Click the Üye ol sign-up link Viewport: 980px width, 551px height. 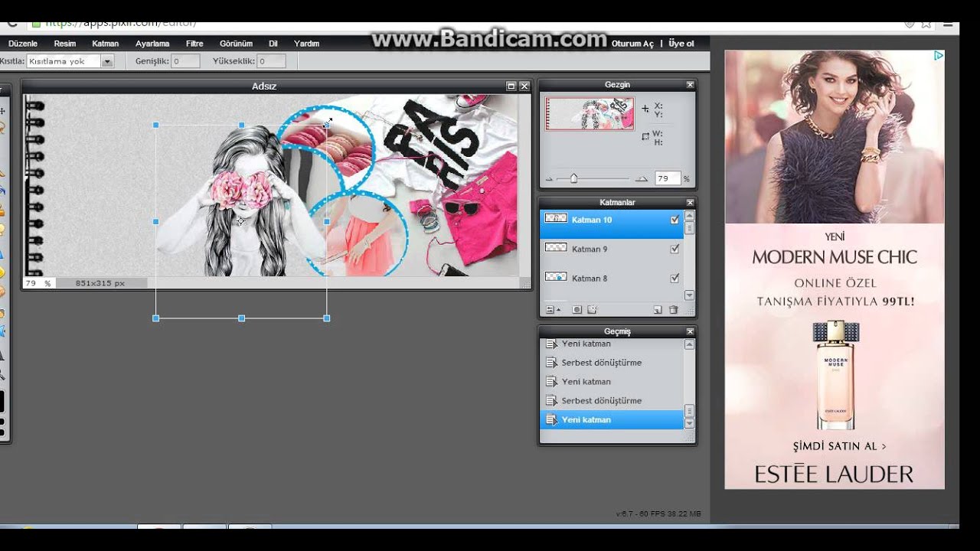(x=681, y=44)
